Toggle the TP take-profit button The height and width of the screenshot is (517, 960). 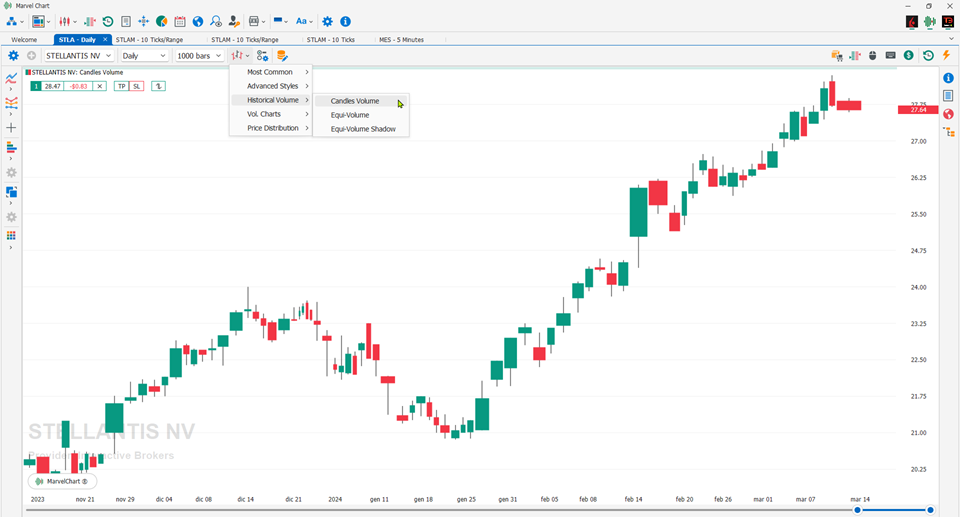point(121,86)
